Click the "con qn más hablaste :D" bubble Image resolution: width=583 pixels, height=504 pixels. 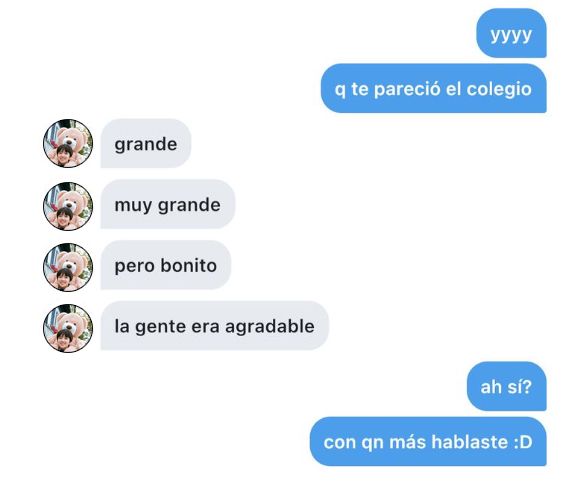click(428, 442)
